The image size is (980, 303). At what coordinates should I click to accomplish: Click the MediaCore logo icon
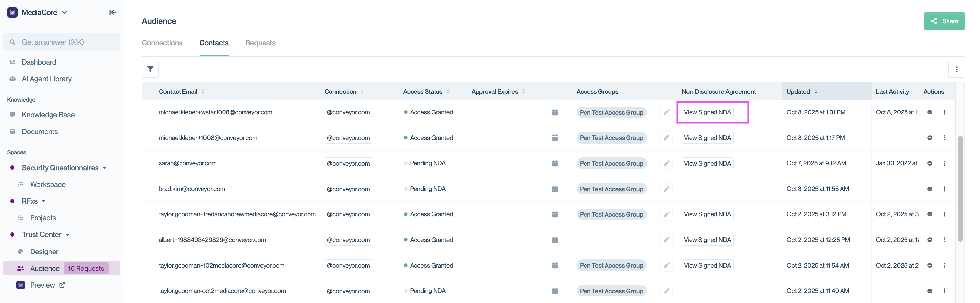tap(12, 12)
